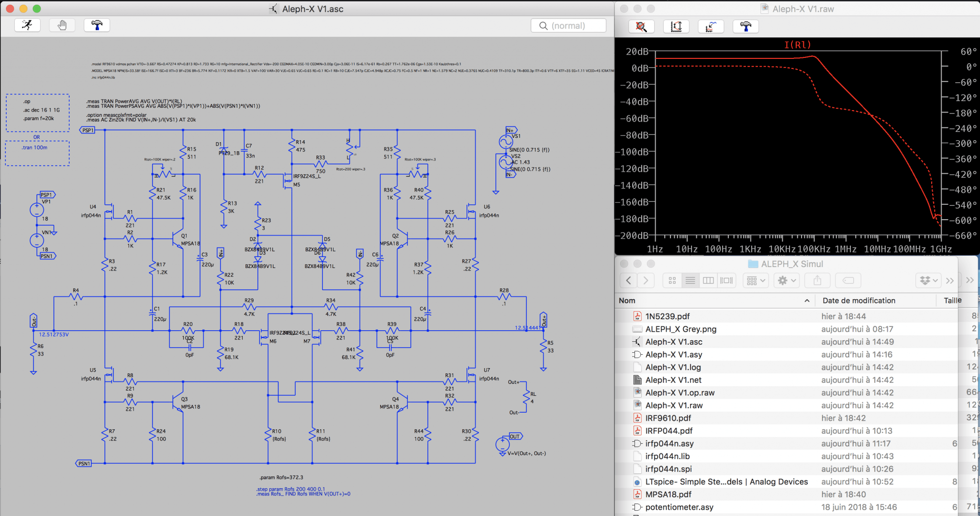The width and height of the screenshot is (980, 516).
Task: Click the PSP1 net label at schematic top-left
Action: coord(88,130)
